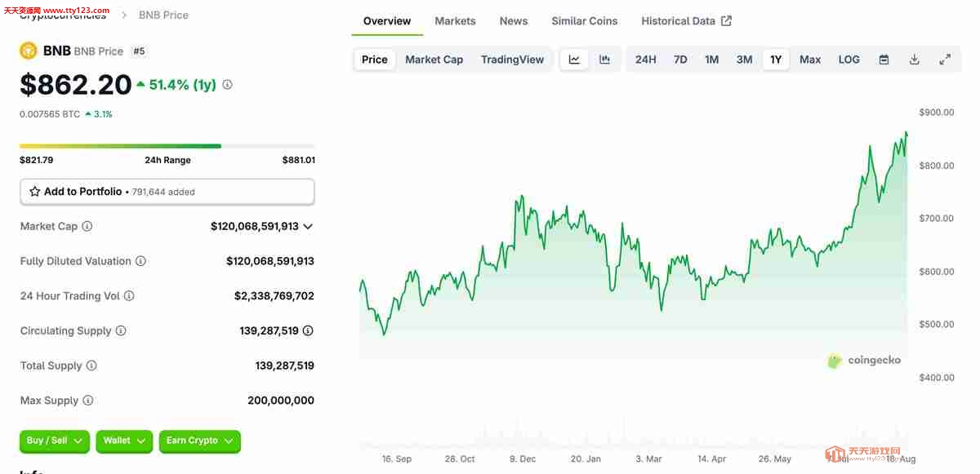
Task: Click info icon beside 139,287,519 circulating value
Action: [308, 330]
